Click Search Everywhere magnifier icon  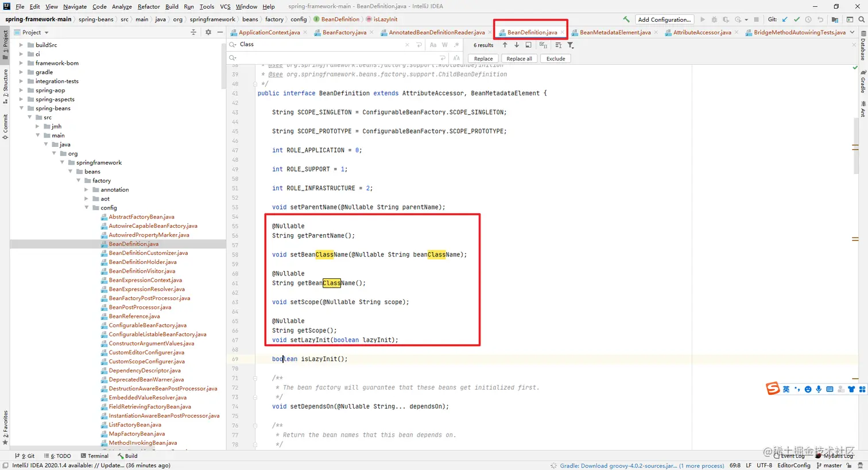tap(861, 19)
